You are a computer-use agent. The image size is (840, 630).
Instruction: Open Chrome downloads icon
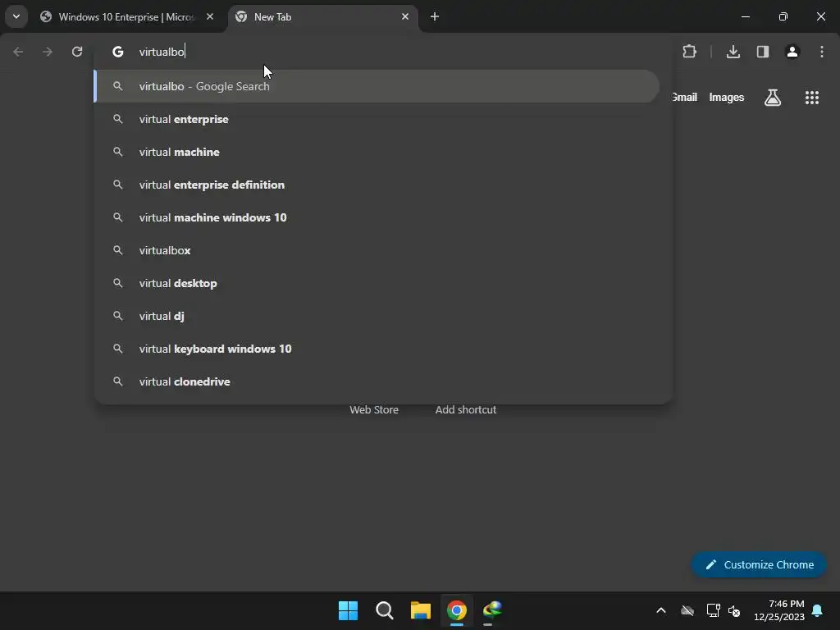coord(733,52)
